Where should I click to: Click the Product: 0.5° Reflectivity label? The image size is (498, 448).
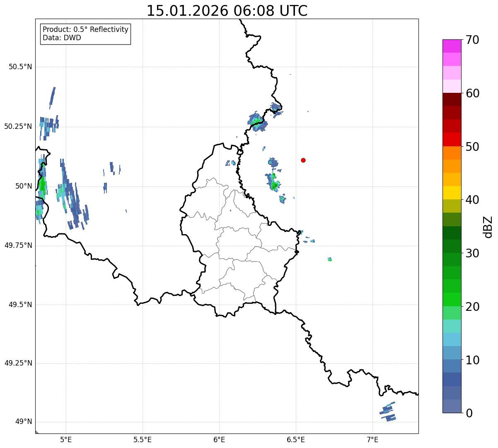pos(85,30)
